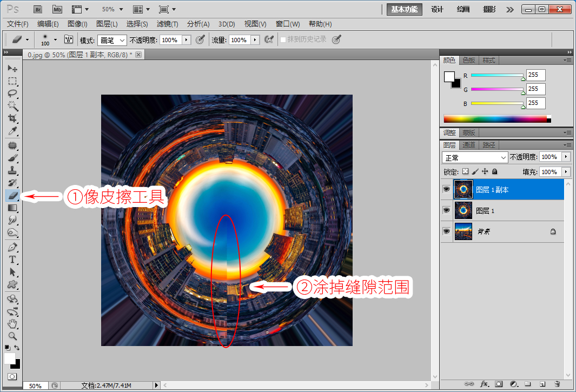Expand the layer 不透明度 slider arrow
Viewport: 576px width, 392px height.
tap(566, 157)
